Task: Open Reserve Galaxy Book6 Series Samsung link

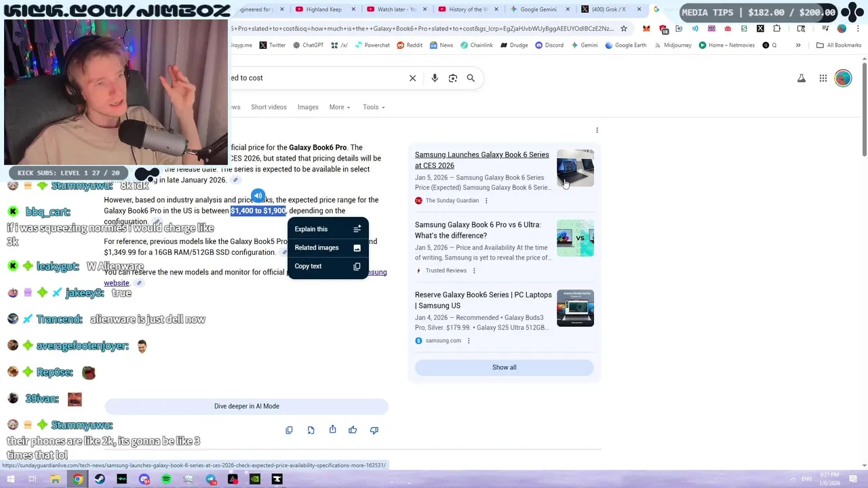Action: coord(484,300)
